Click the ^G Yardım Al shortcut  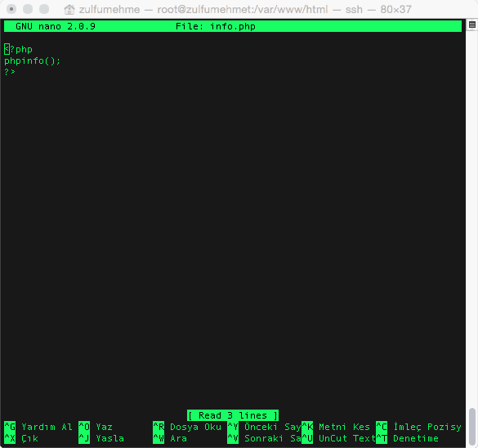point(38,427)
